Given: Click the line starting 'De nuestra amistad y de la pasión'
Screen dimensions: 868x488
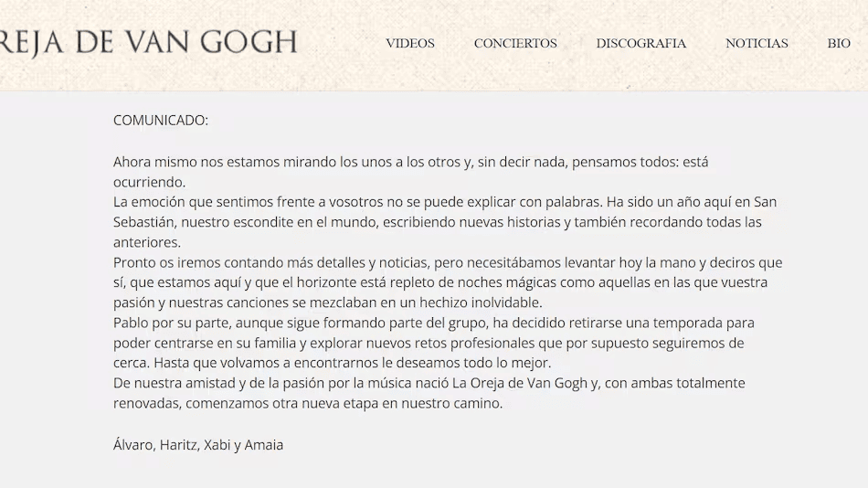Looking at the screenshot, I should click(x=429, y=383).
